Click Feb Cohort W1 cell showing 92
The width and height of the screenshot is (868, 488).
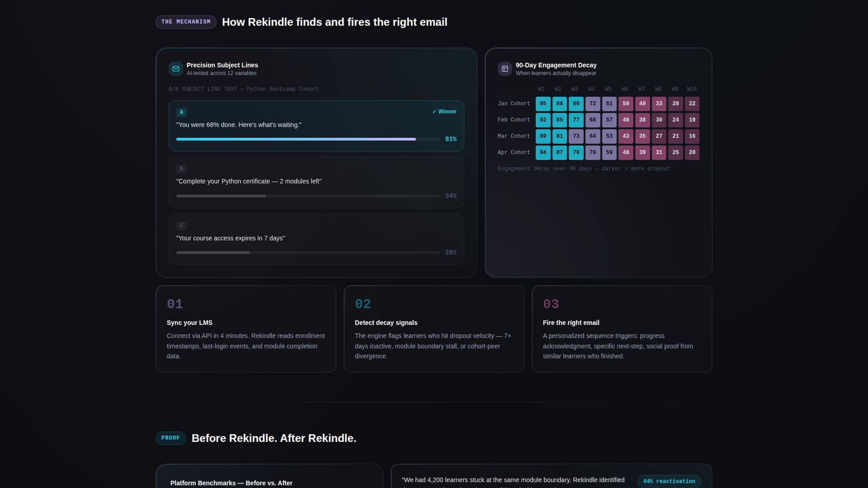click(543, 120)
